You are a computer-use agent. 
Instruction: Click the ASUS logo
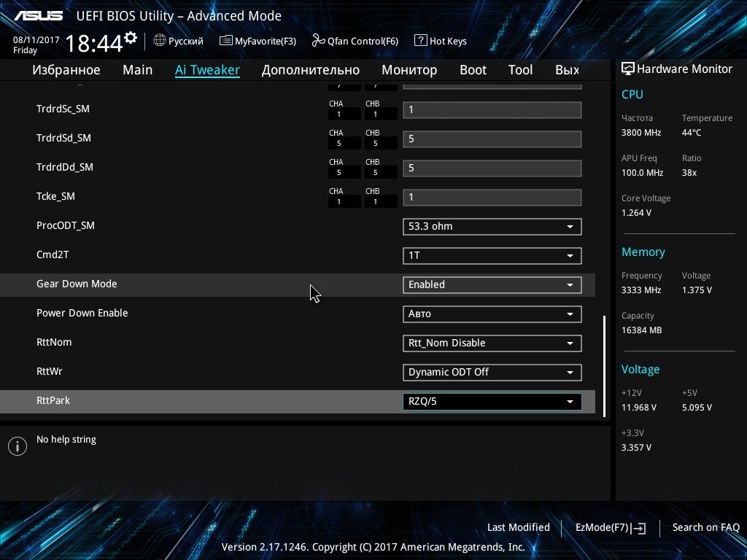[38, 16]
